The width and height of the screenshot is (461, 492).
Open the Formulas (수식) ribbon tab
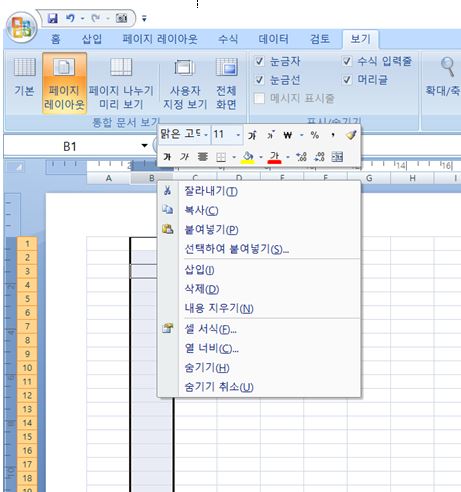click(228, 39)
